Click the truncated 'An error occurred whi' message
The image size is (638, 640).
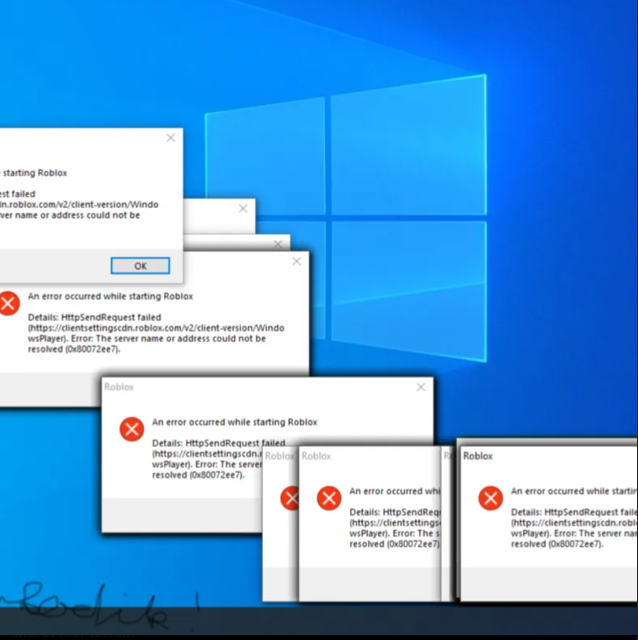pyautogui.click(x=395, y=491)
